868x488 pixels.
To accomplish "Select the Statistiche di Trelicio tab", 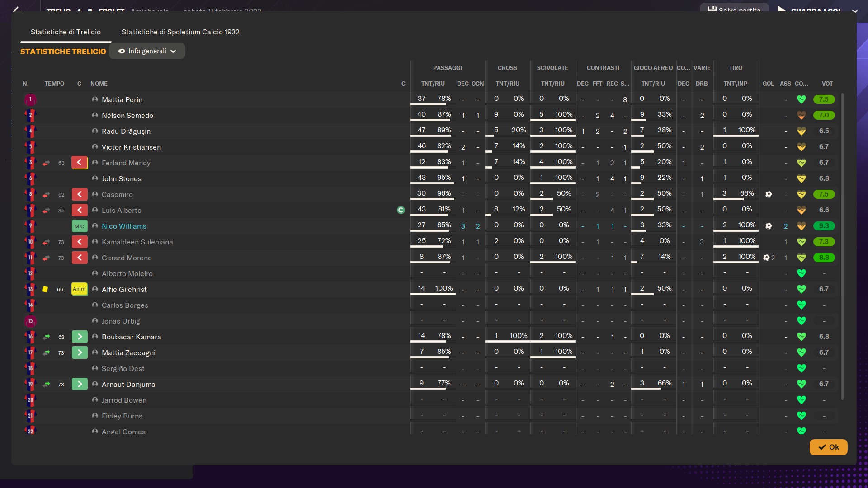I will (66, 32).
